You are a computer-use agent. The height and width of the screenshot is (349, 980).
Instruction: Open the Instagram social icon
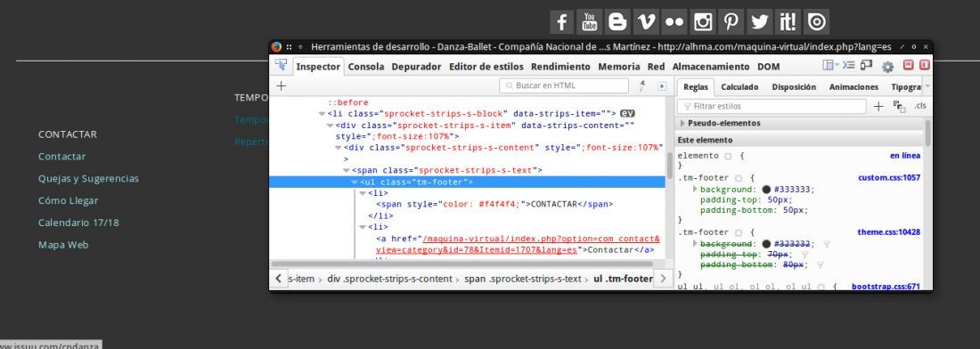tap(703, 22)
